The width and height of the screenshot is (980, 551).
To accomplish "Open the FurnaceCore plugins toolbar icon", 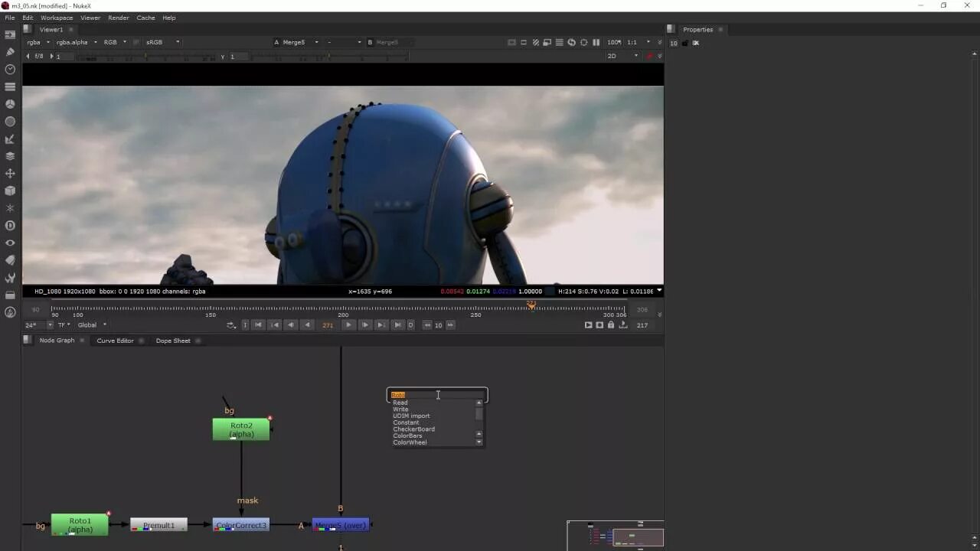I will coord(10,312).
